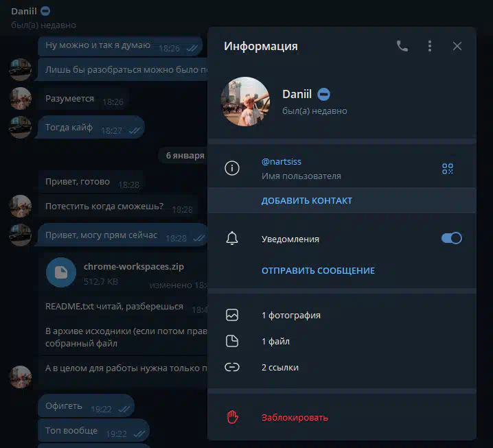Open the three-dot more options menu
The width and height of the screenshot is (493, 448).
[430, 46]
